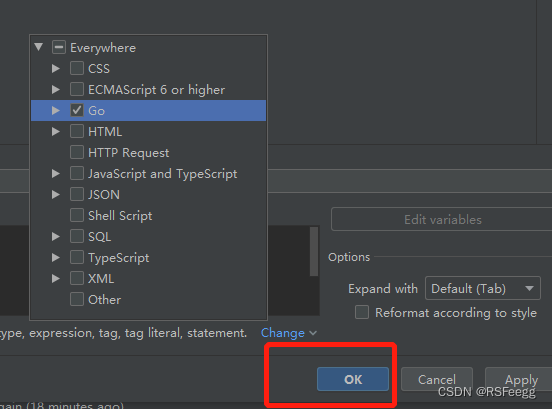
Task: Check the XML checkbox
Action: pyautogui.click(x=77, y=279)
